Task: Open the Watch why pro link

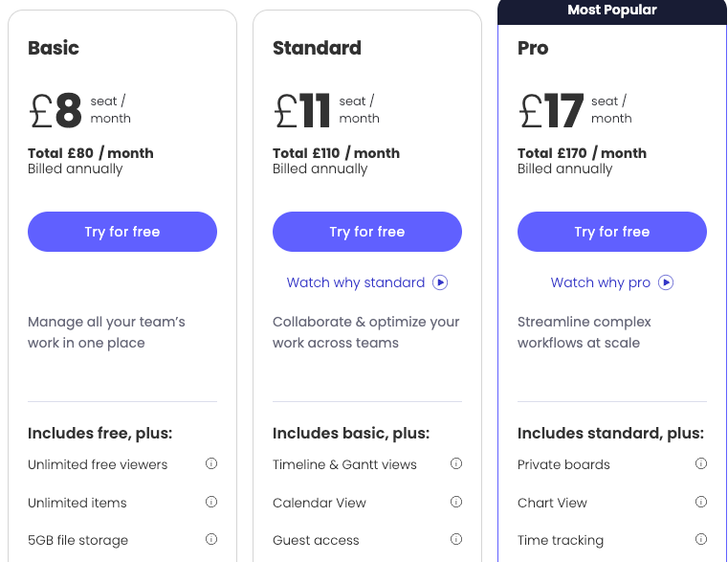Action: coord(601,282)
